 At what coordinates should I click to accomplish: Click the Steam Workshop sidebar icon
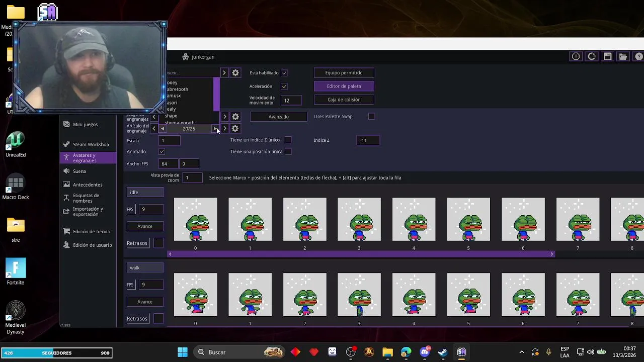(x=66, y=144)
